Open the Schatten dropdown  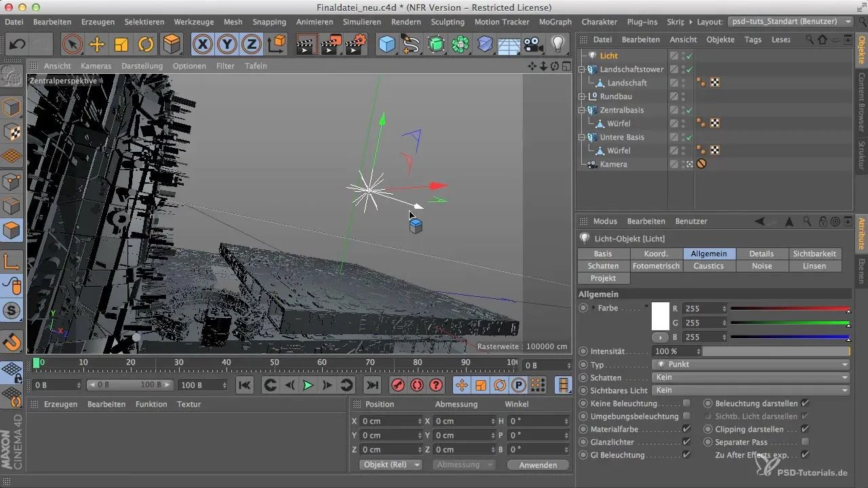pos(750,378)
